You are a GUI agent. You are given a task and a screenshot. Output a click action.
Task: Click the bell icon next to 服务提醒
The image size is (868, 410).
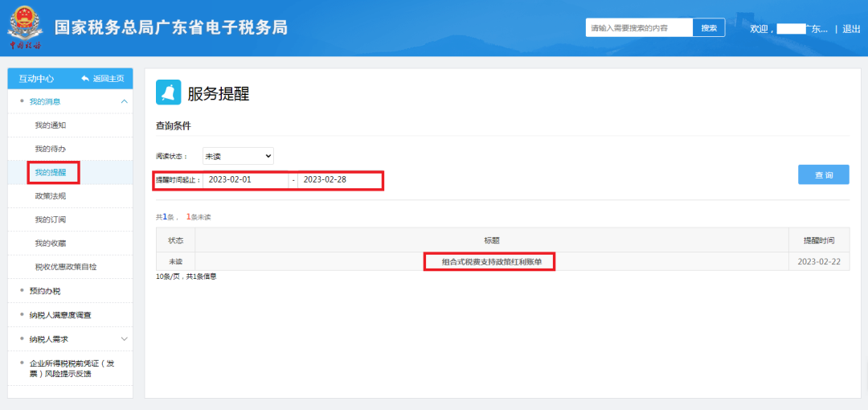click(x=166, y=92)
